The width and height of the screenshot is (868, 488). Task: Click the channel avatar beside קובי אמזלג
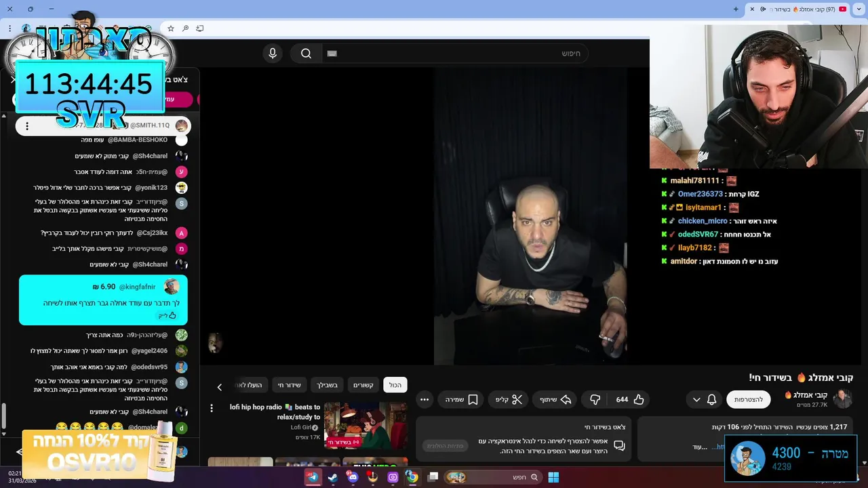(842, 399)
